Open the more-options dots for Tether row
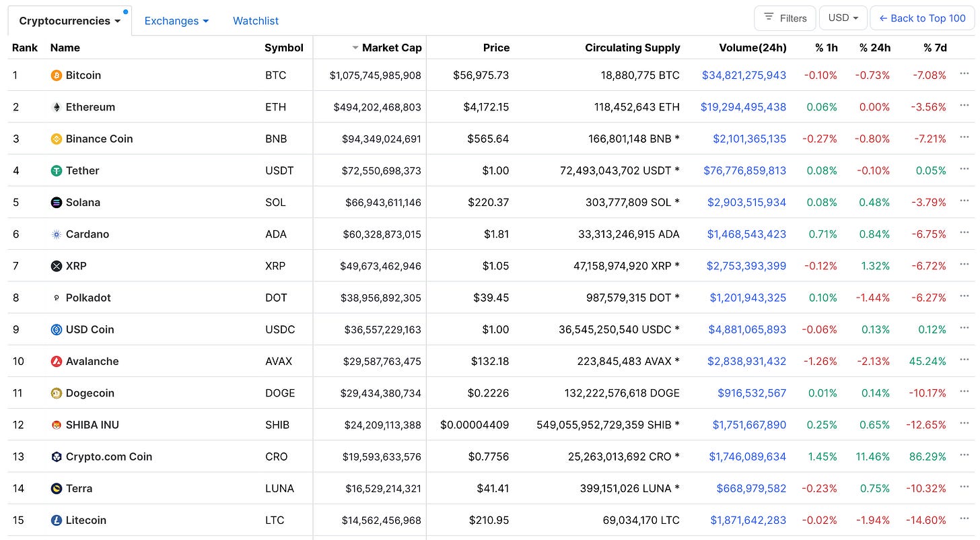Screen dimensions: 980x540 tap(964, 168)
